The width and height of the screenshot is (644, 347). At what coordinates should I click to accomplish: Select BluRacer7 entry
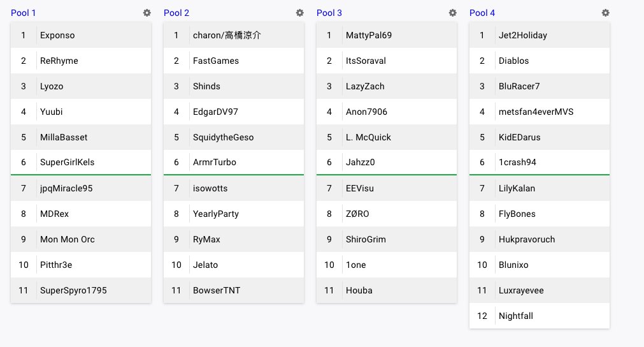(540, 86)
